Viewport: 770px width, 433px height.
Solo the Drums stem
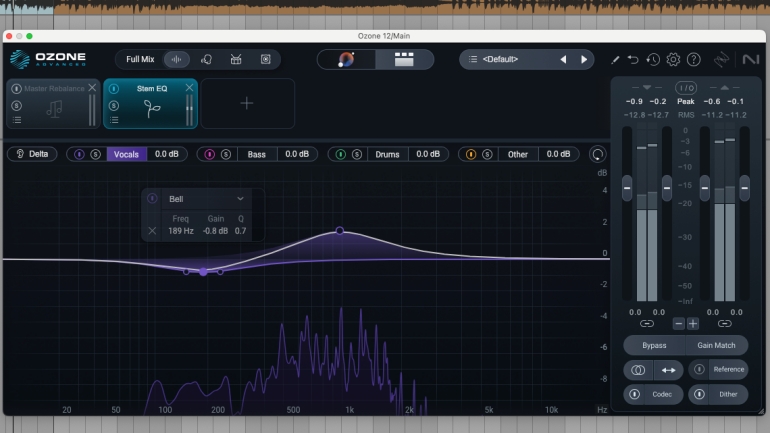[x=357, y=154]
